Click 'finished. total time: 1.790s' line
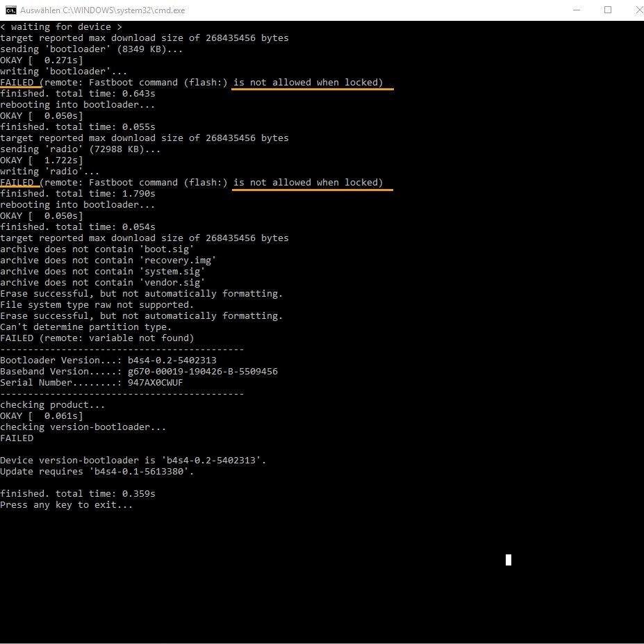644x644 pixels. 78,193
